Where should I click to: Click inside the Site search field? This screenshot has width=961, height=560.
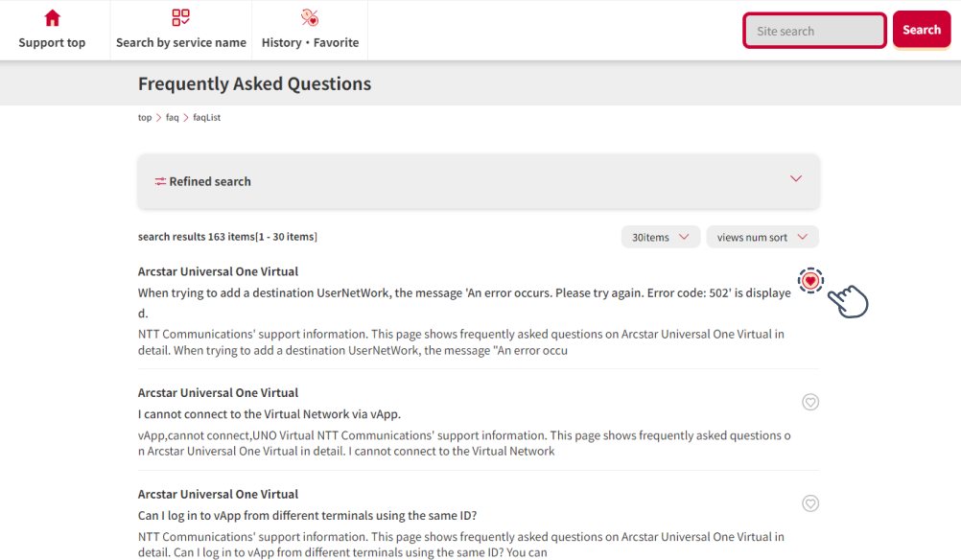pyautogui.click(x=814, y=31)
